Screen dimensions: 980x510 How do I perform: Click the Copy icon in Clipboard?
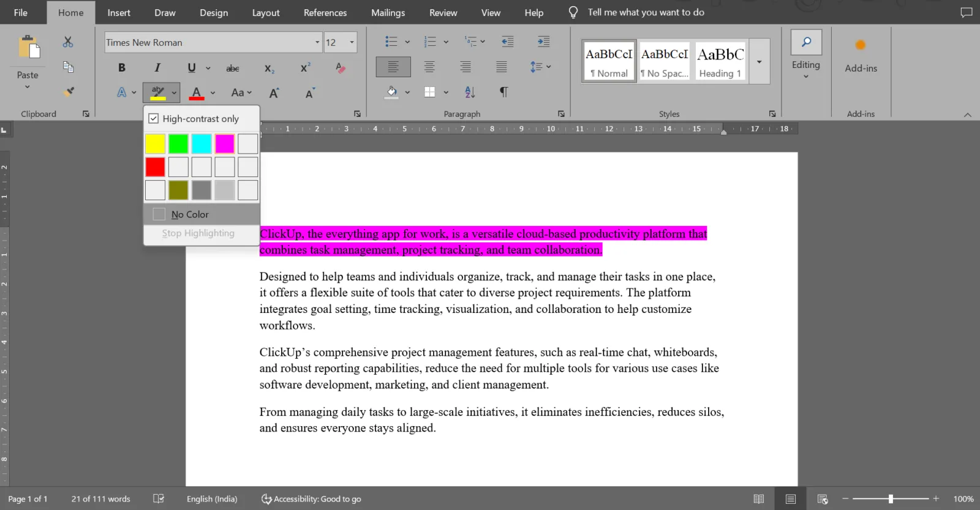click(68, 67)
